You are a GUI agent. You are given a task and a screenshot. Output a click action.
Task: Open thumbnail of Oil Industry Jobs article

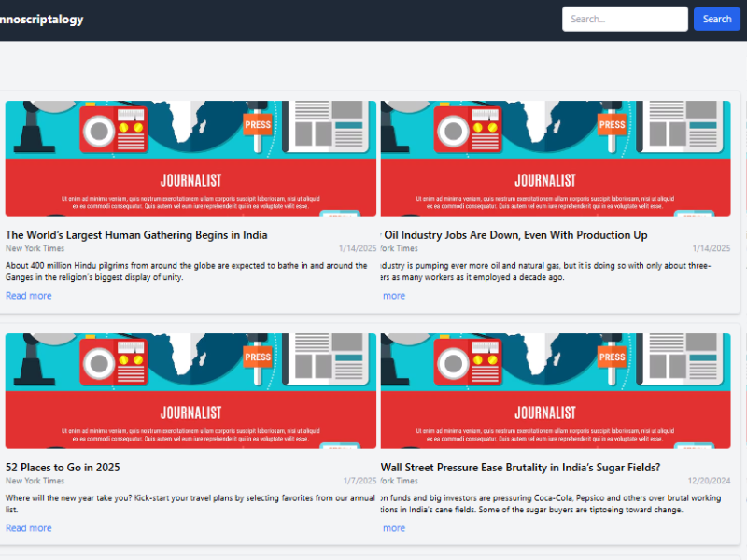click(556, 159)
